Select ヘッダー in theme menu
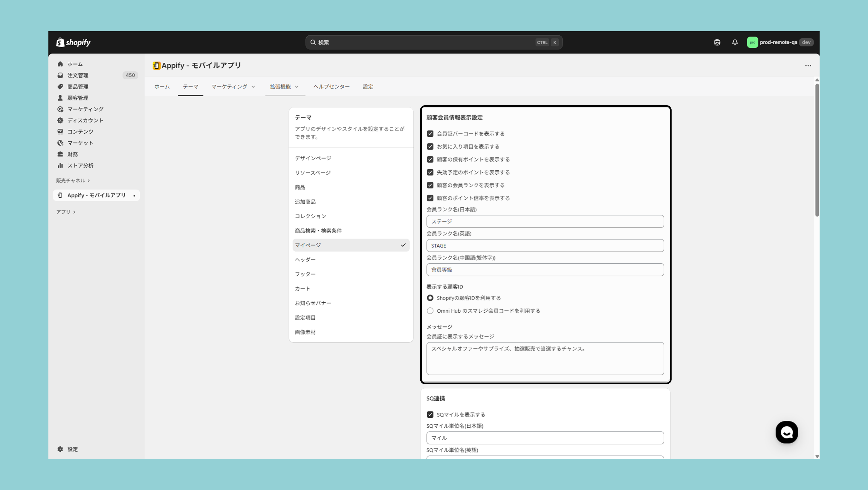Screen dimensions: 868x490 pyautogui.click(x=305, y=260)
